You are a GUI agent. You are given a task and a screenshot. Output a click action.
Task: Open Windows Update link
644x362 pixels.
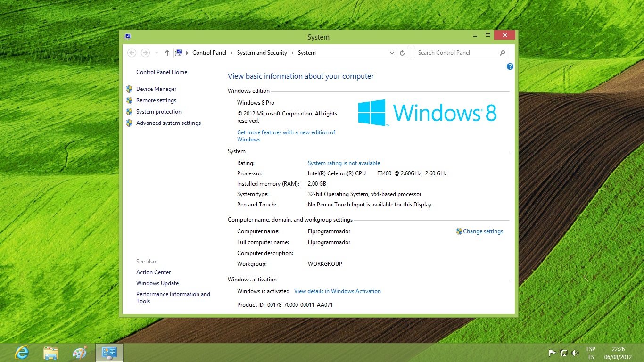click(x=157, y=283)
